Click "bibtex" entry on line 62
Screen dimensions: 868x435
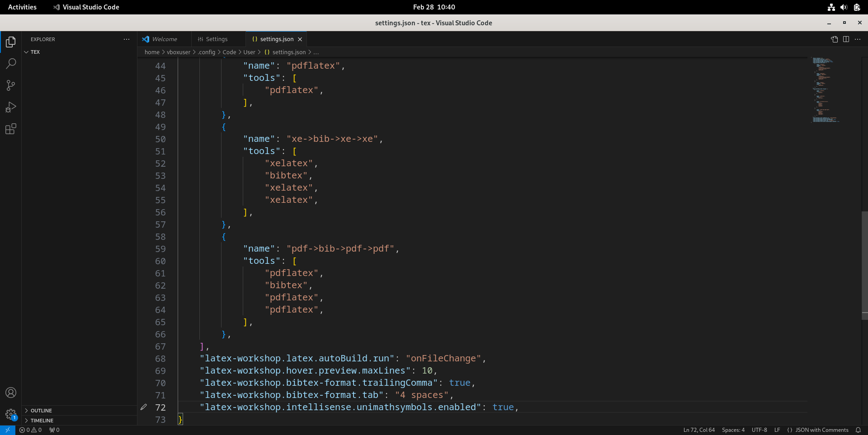pos(286,285)
